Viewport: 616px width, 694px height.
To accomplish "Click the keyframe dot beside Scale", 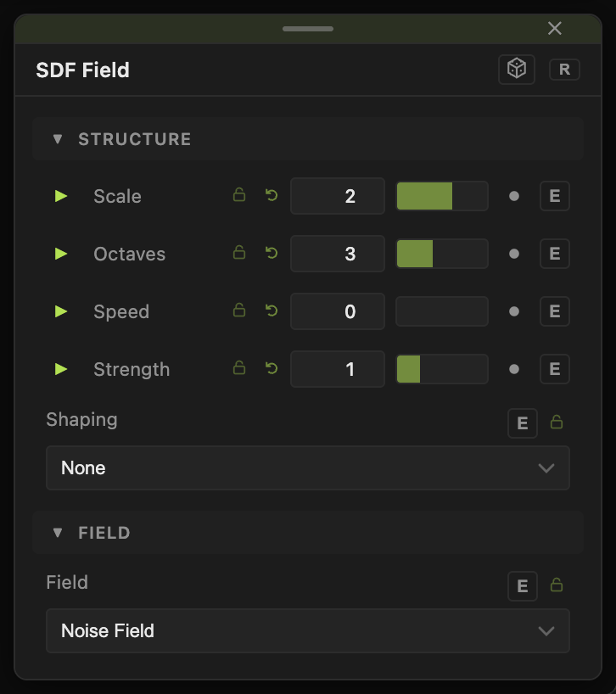I will tap(514, 196).
